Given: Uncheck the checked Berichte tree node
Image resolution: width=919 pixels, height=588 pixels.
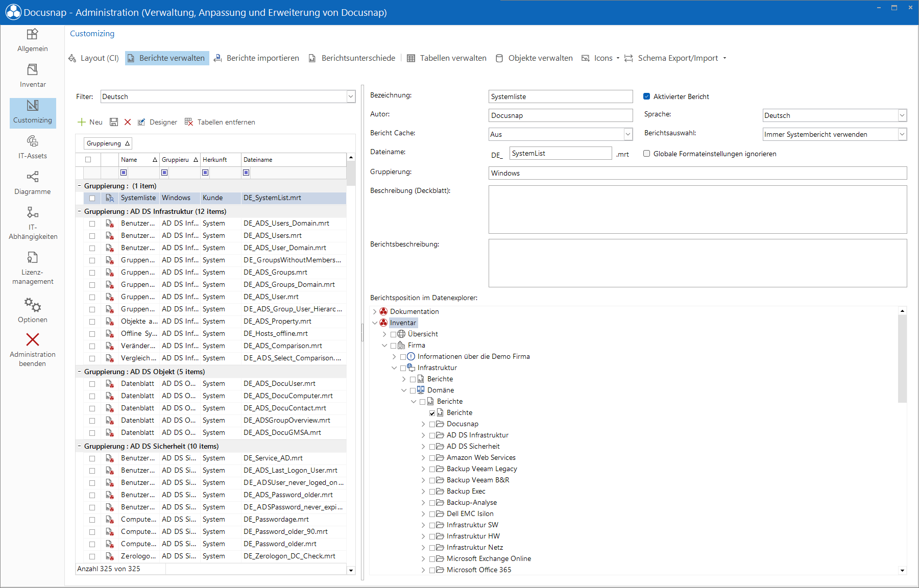Looking at the screenshot, I should [x=432, y=413].
